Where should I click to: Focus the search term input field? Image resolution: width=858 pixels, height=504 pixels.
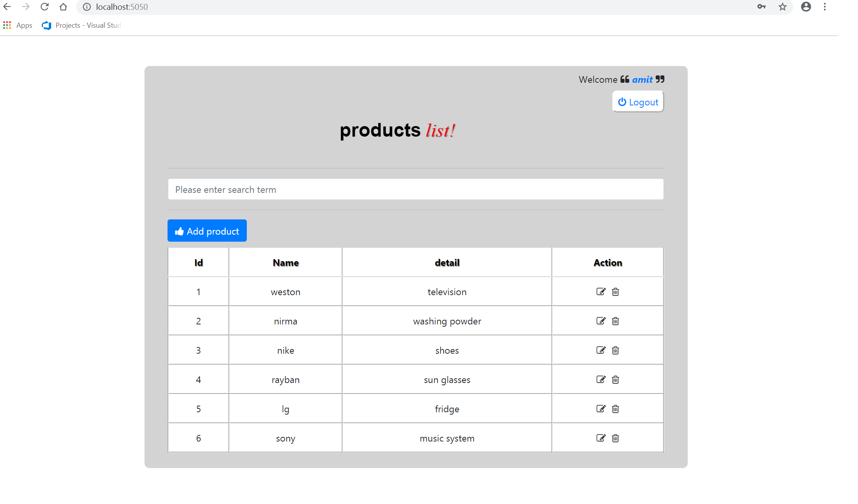click(416, 190)
